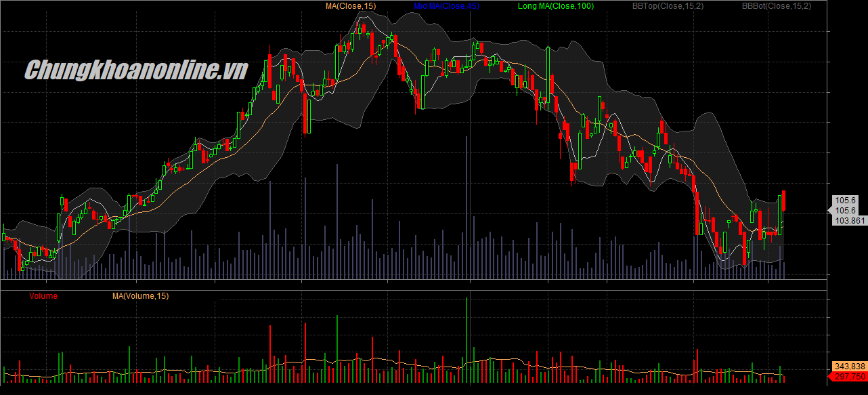
Task: Click the tall red volume bar near the right
Action: coord(697,365)
